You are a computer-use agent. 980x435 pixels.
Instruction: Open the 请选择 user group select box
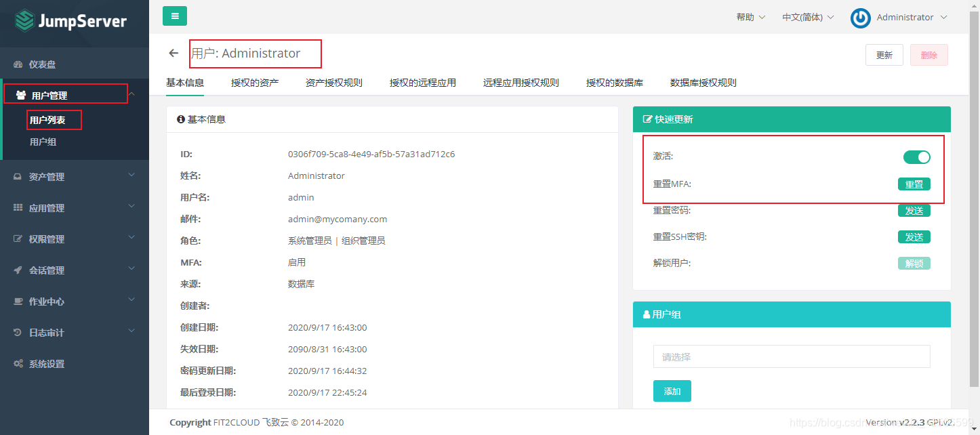792,356
